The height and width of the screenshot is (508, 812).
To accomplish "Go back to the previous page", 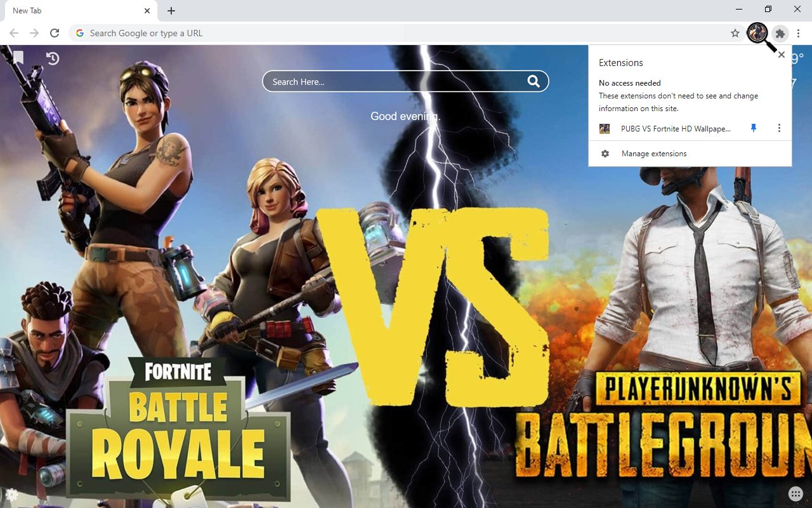I will pyautogui.click(x=14, y=33).
